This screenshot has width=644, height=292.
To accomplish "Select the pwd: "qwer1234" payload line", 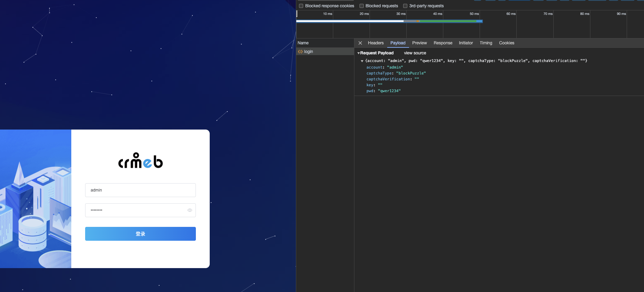I will 383,91.
